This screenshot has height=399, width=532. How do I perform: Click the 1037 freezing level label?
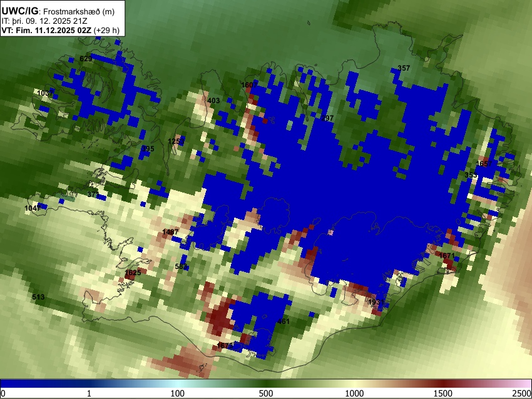click(x=45, y=93)
